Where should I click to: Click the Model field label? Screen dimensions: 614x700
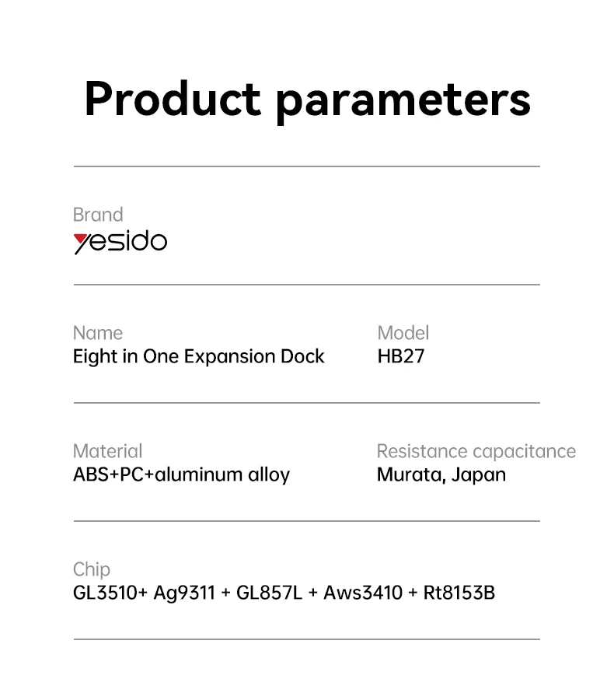[x=403, y=333]
